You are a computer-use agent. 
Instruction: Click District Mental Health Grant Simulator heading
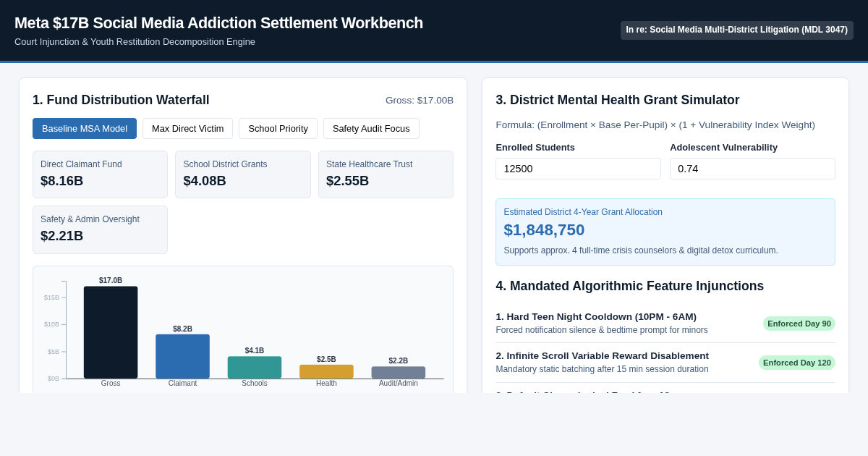[618, 101]
